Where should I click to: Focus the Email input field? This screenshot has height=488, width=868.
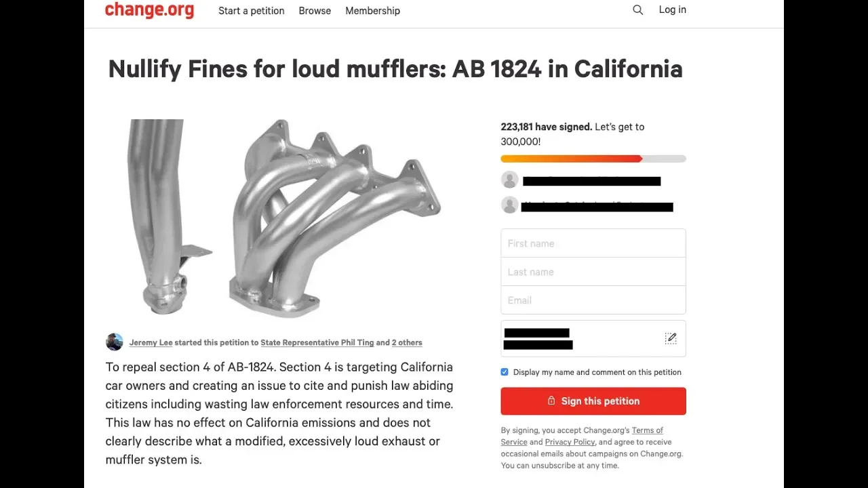tap(593, 300)
